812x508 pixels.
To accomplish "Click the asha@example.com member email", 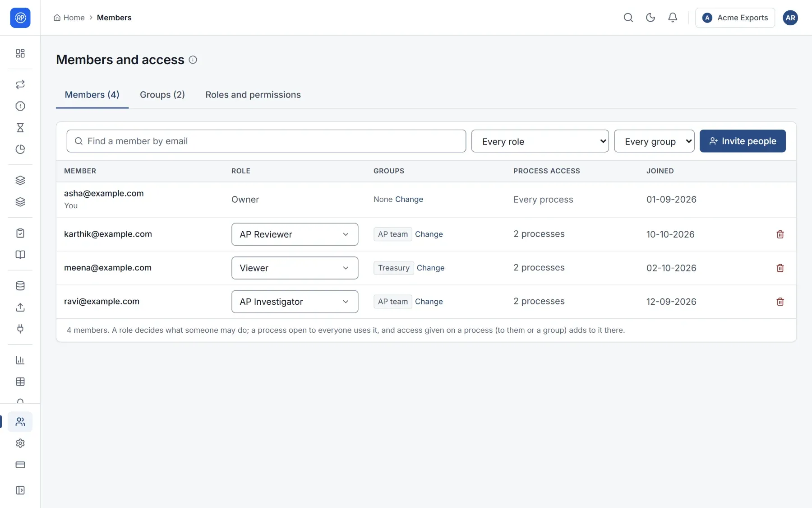I will pyautogui.click(x=104, y=194).
